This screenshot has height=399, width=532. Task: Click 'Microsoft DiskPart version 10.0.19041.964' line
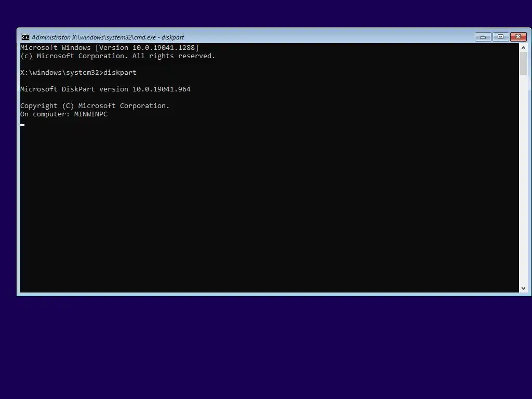pyautogui.click(x=105, y=89)
